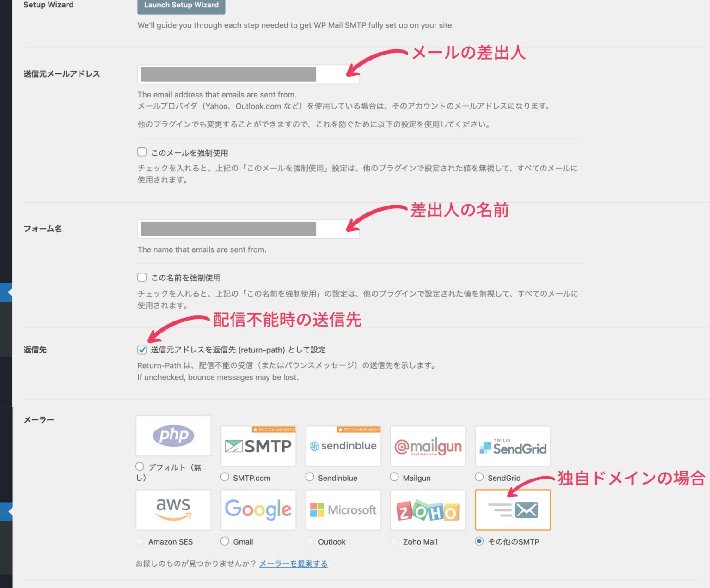Image resolution: width=710 pixels, height=588 pixels.
Task: Click the Google mailer logo for Gmail
Action: pos(258,509)
